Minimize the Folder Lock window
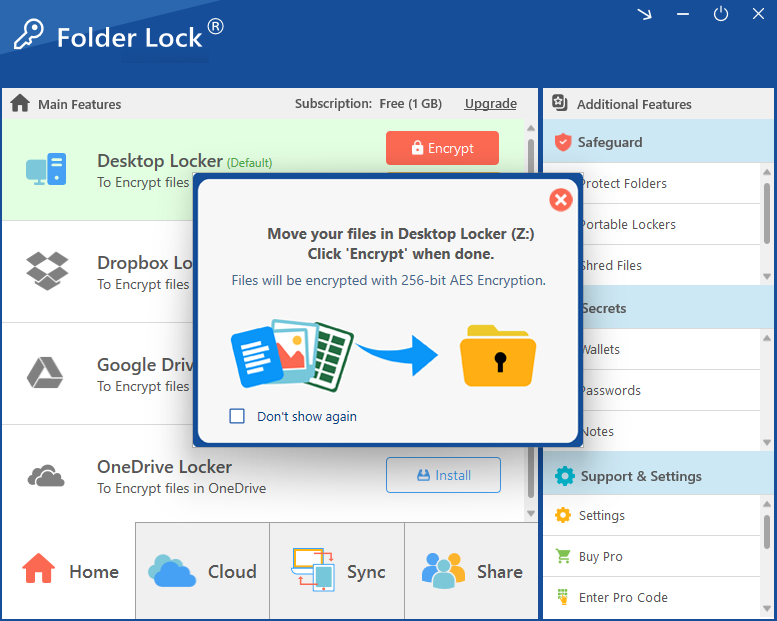The width and height of the screenshot is (777, 621). (x=683, y=14)
